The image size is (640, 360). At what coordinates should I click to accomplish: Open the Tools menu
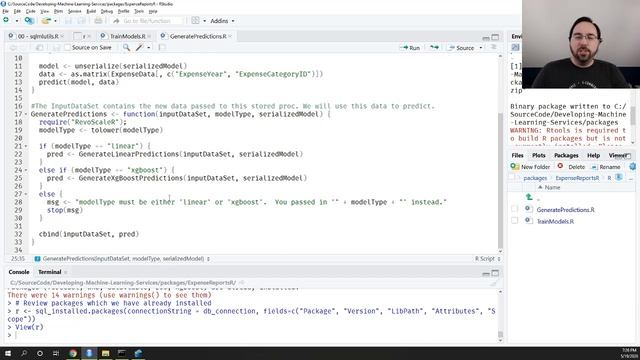coord(139,11)
